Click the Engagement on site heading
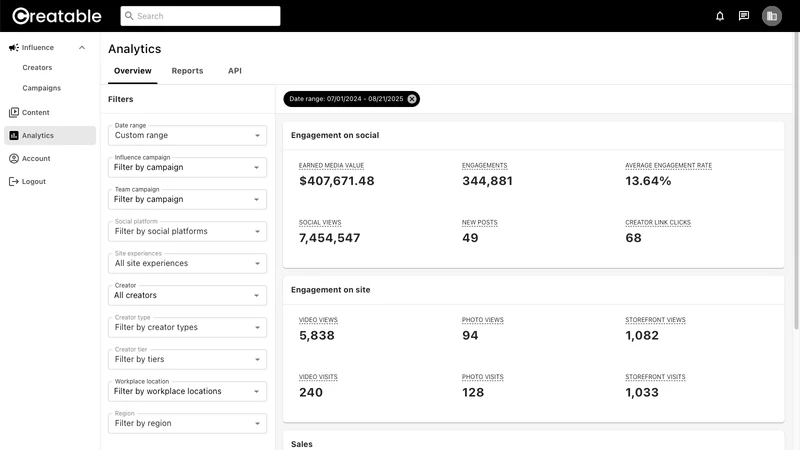 [331, 290]
